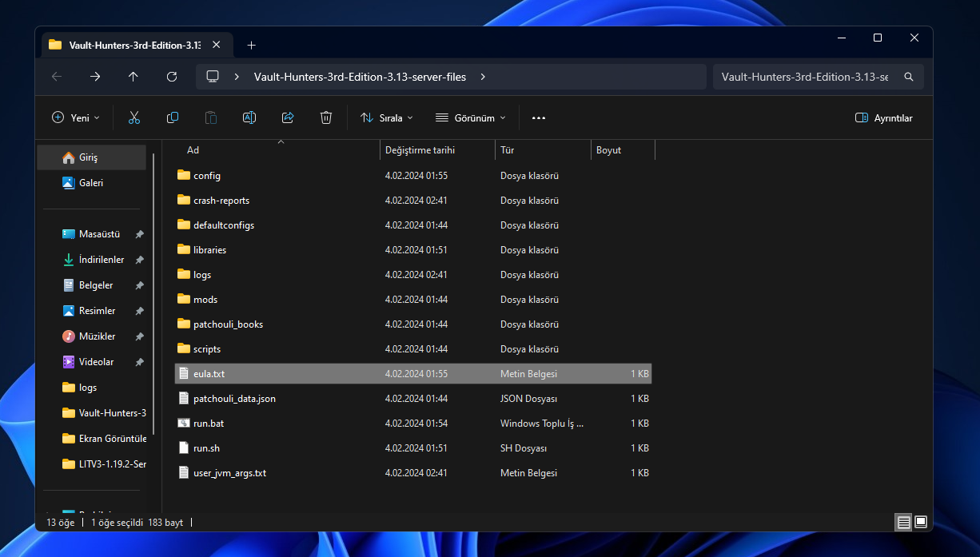Open the three-dot more options menu

[539, 117]
